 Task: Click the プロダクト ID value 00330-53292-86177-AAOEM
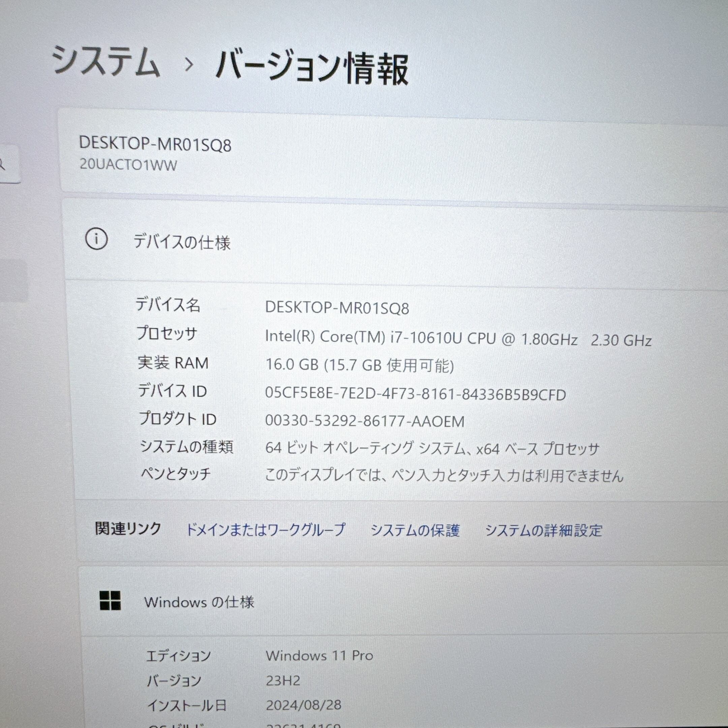[364, 421]
